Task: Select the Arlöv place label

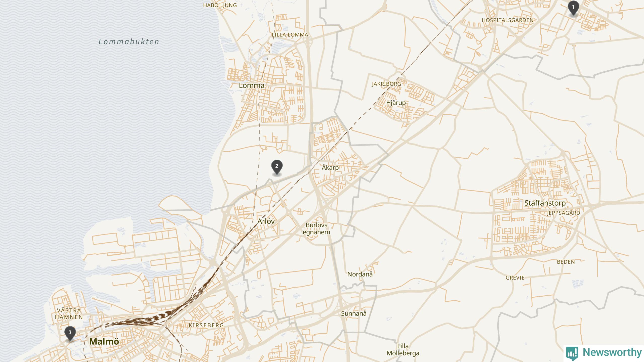Action: click(266, 221)
